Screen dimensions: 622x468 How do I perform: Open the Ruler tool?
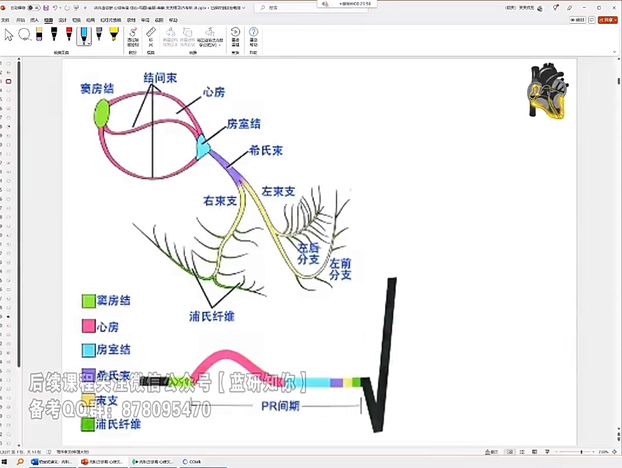click(151, 36)
